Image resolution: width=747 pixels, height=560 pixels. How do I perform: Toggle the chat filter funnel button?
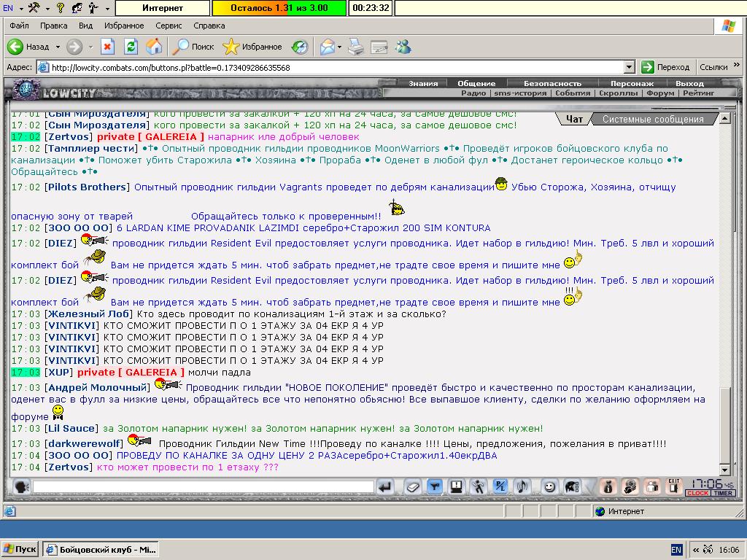pyautogui.click(x=435, y=486)
